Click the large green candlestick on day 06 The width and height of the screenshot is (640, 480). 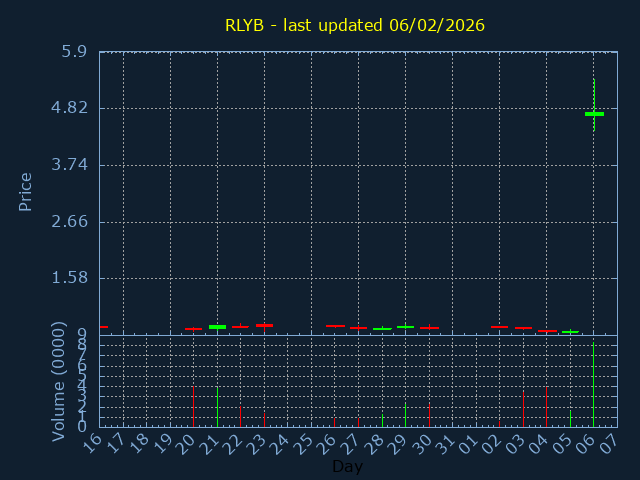pos(594,114)
